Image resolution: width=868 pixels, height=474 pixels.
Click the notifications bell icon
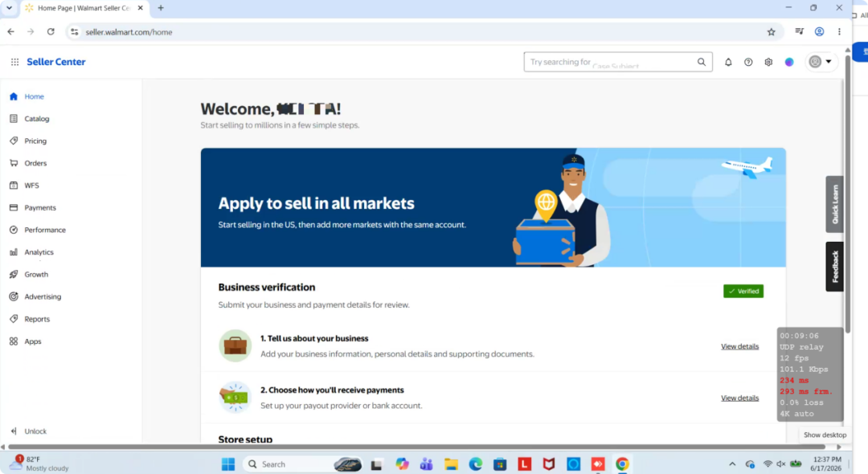point(728,62)
